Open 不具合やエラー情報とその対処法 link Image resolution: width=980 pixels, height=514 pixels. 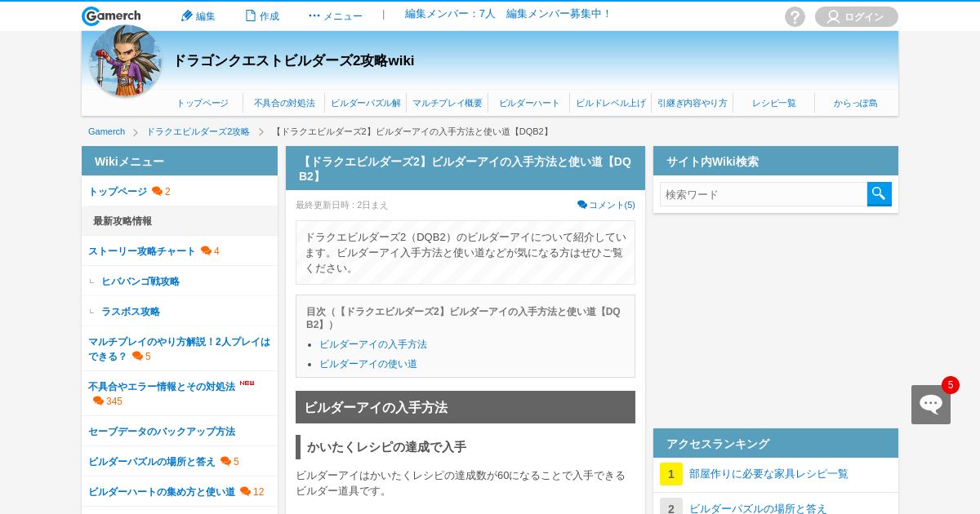coord(162,387)
